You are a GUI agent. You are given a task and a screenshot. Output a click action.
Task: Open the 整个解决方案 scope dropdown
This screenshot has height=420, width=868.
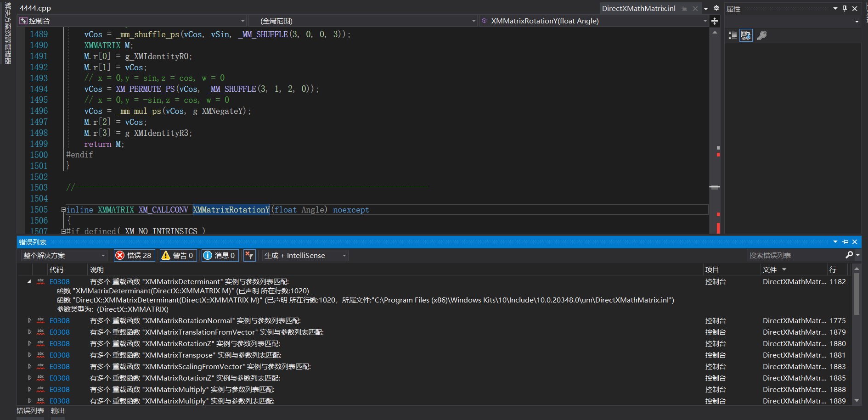pos(64,255)
